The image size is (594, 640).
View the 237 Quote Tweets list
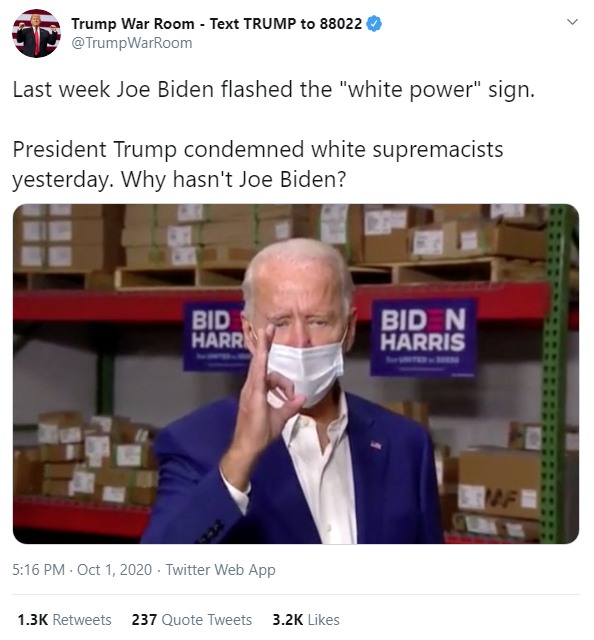pyautogui.click(x=191, y=620)
